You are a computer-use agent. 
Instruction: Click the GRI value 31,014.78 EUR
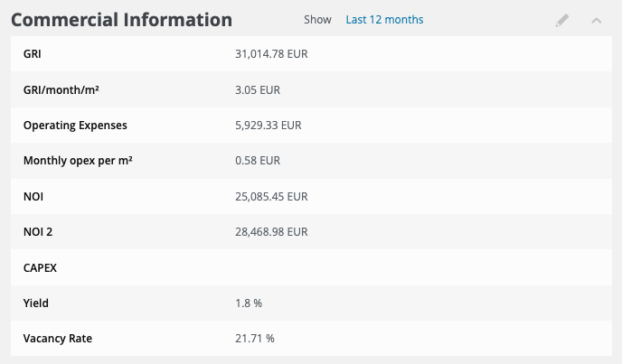271,54
